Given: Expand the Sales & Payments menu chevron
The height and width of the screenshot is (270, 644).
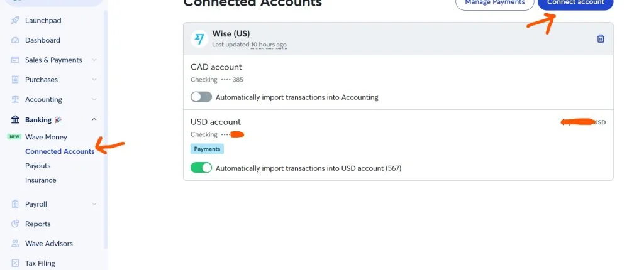Looking at the screenshot, I should point(94,60).
